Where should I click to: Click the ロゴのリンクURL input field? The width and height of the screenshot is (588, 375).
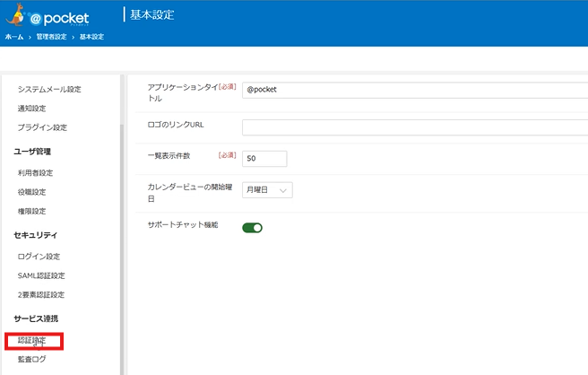415,127
